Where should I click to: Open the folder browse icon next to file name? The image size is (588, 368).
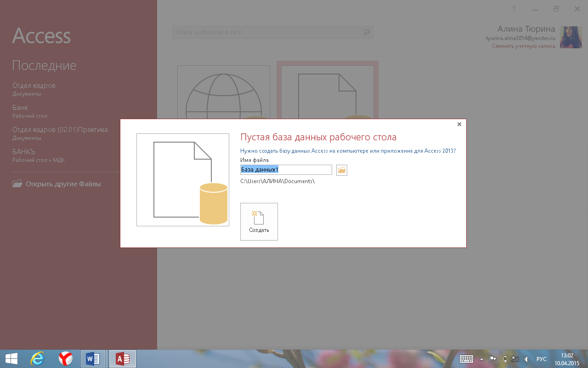pyautogui.click(x=341, y=170)
